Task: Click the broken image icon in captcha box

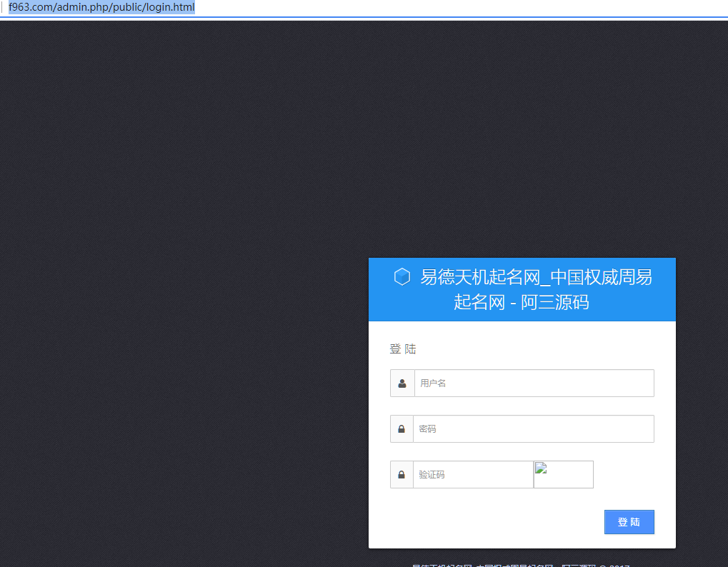Action: pos(541,468)
